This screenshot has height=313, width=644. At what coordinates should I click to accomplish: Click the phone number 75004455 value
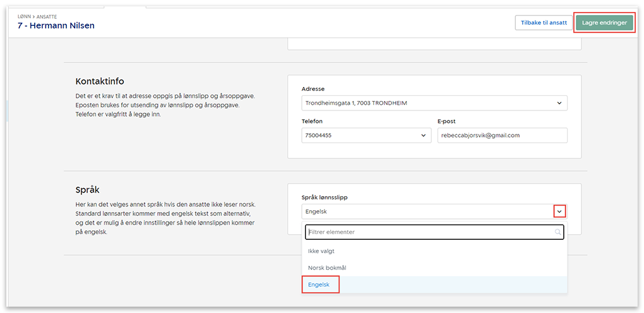click(x=319, y=135)
